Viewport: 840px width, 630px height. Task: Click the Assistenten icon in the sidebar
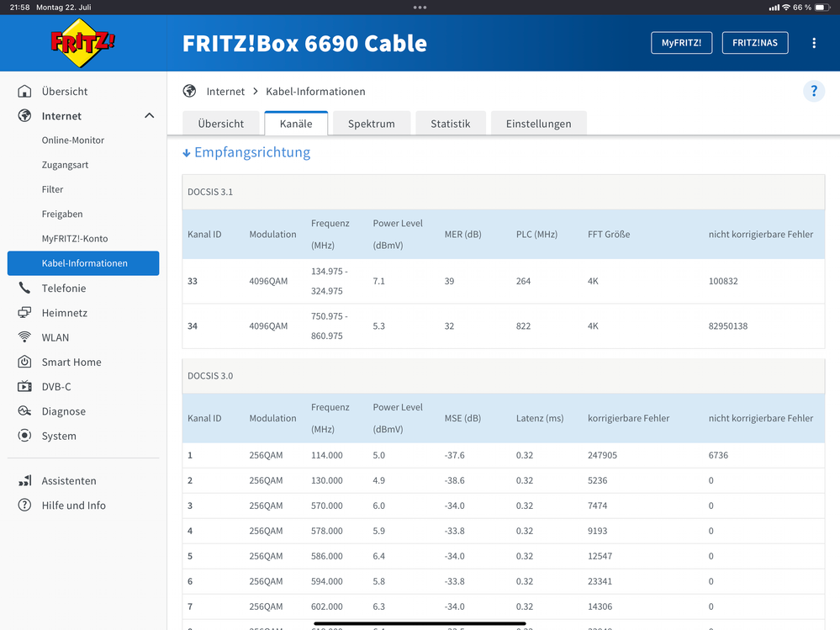[25, 481]
